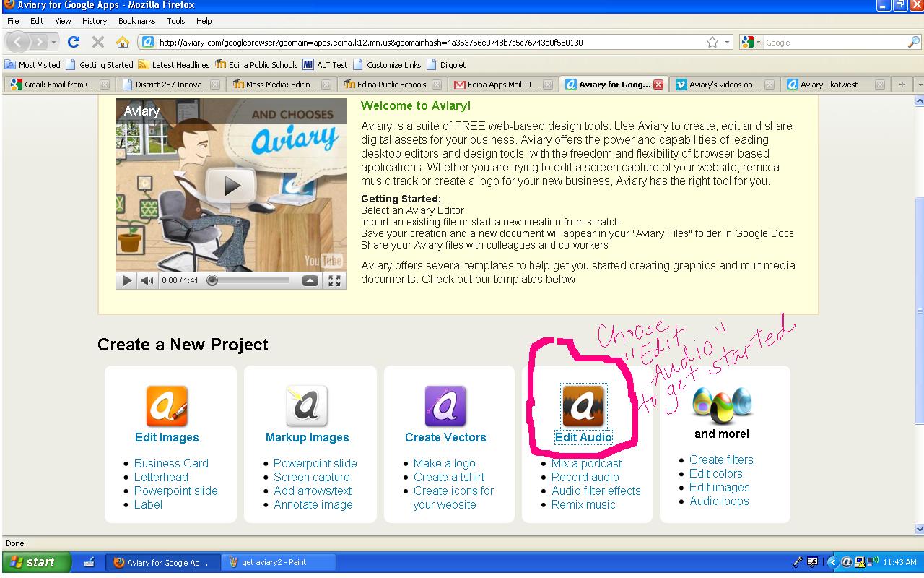
Task: Mute the Aviary video volume icon
Action: (x=147, y=280)
